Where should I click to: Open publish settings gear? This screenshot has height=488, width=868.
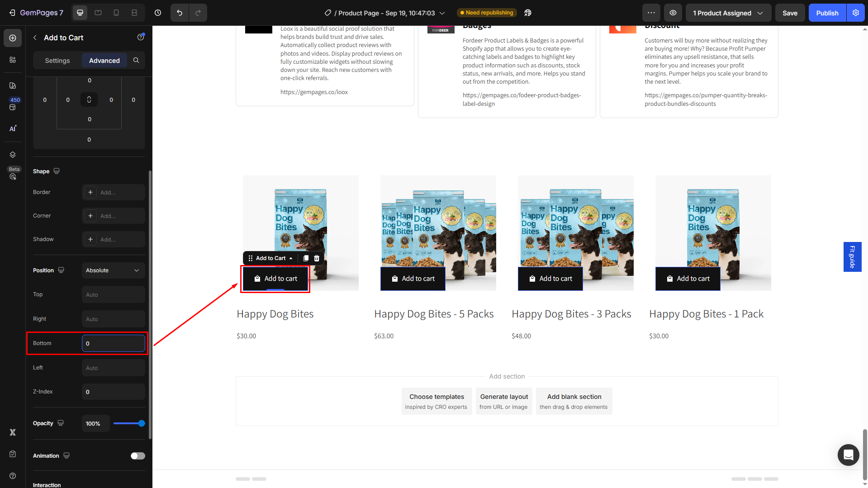[856, 13]
